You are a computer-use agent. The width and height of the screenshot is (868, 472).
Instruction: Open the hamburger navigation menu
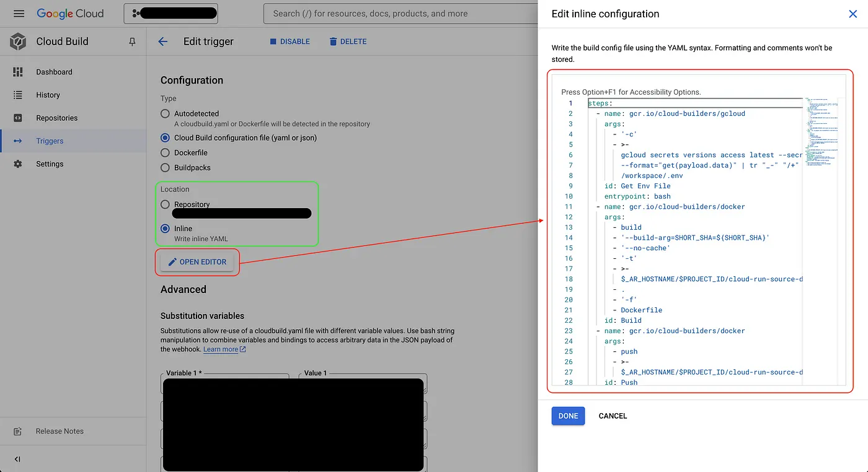tap(19, 14)
